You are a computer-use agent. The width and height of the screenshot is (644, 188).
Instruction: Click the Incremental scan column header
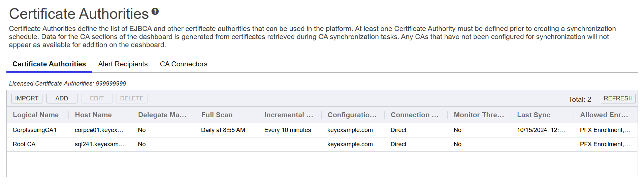tap(289, 115)
